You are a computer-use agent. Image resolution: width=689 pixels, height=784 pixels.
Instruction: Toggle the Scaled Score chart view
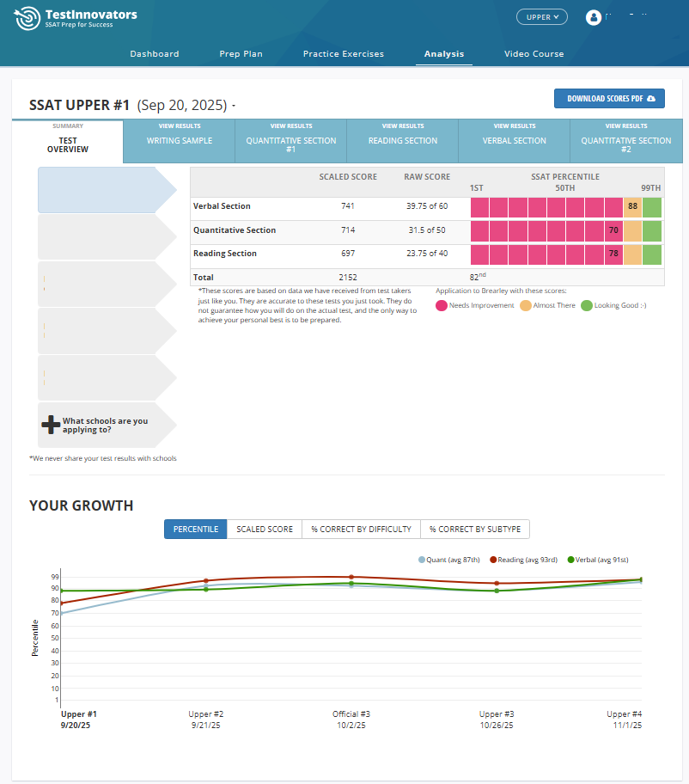pyautogui.click(x=265, y=529)
